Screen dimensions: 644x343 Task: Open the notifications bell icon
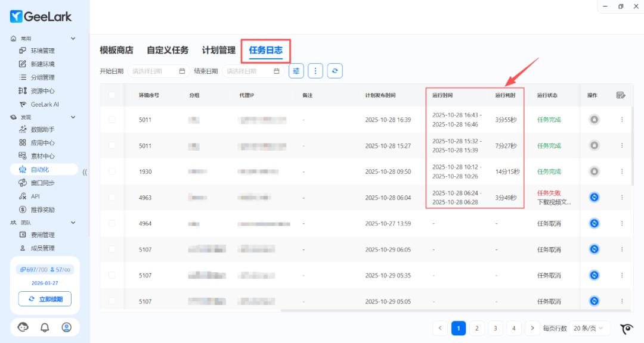pyautogui.click(x=45, y=327)
